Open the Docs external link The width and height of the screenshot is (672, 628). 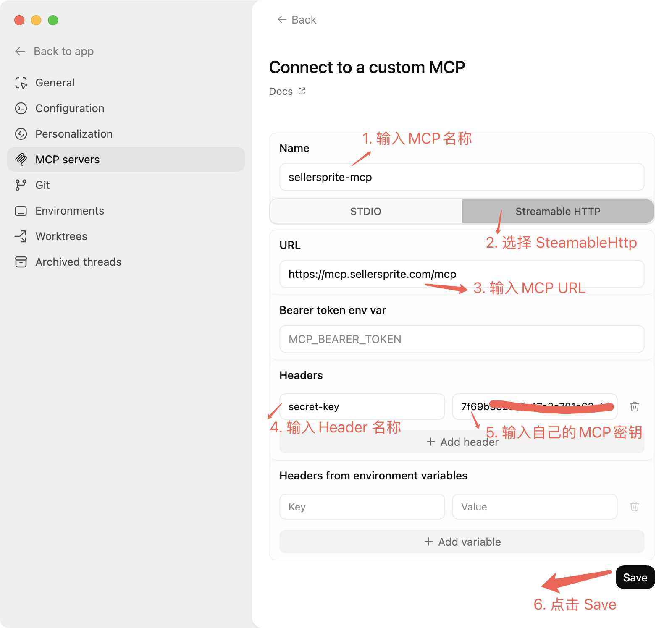pyautogui.click(x=287, y=92)
